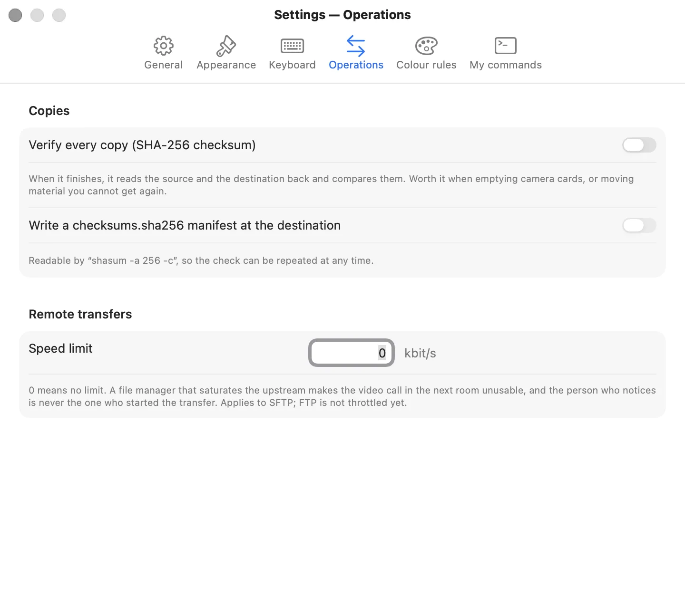Select the Appearance paintbrush icon
Screen dimensions: 685x616
click(x=226, y=46)
